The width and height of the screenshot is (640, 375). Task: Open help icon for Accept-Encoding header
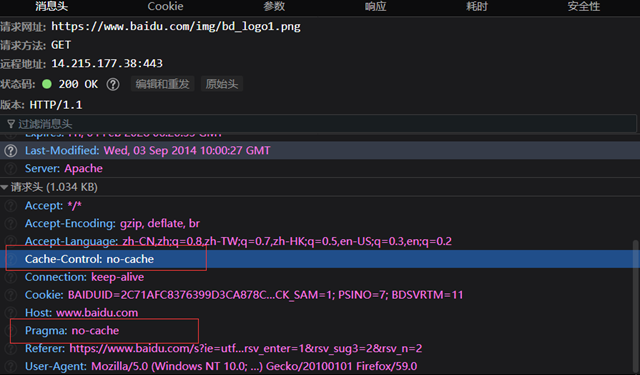(11, 224)
